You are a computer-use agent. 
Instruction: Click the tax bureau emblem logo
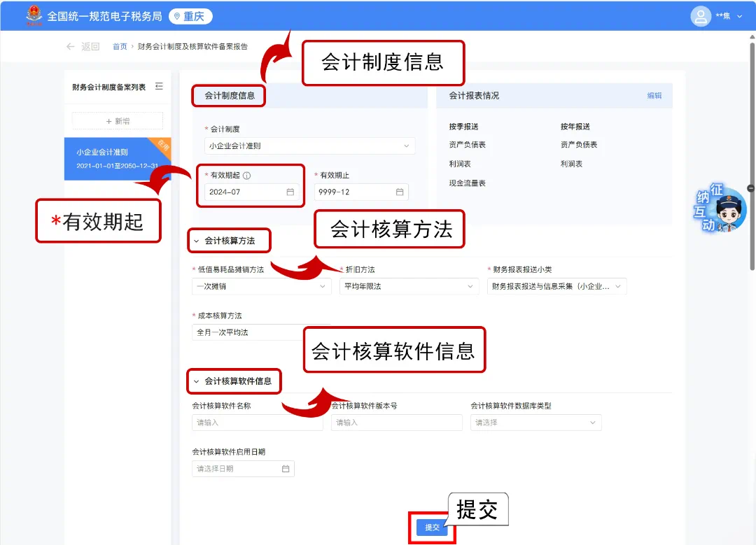(34, 15)
